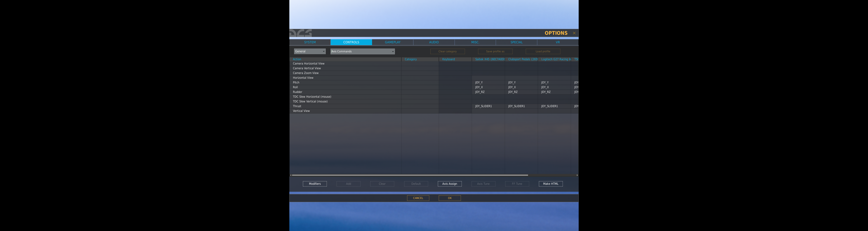
Task: Switch to the SPECIAL tab
Action: (516, 42)
